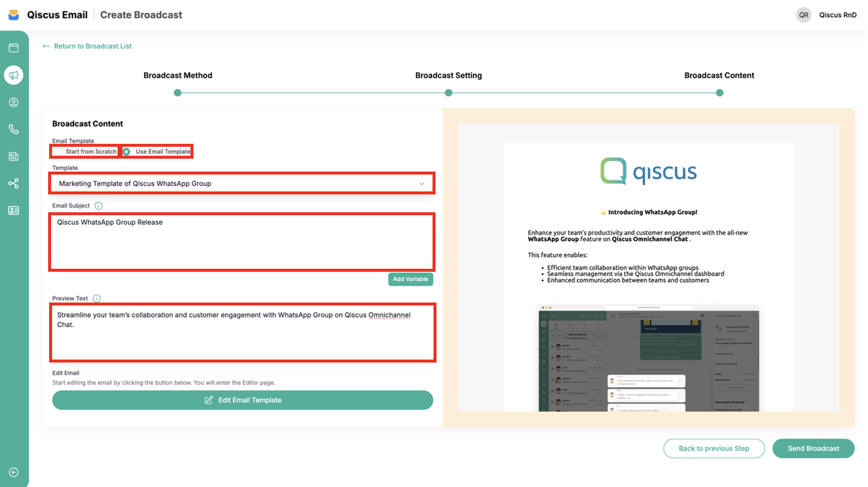
Task: Open the Template dropdown list
Action: tap(242, 183)
